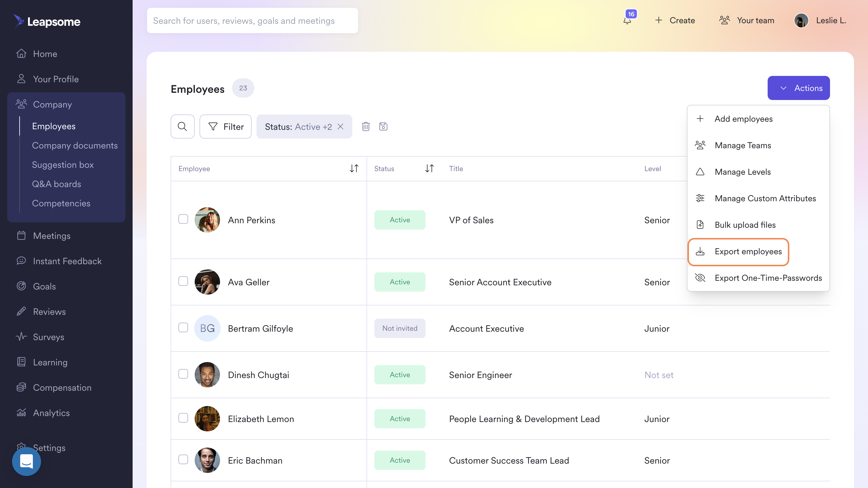Open Dinesh Chugtai employee name

tap(259, 375)
